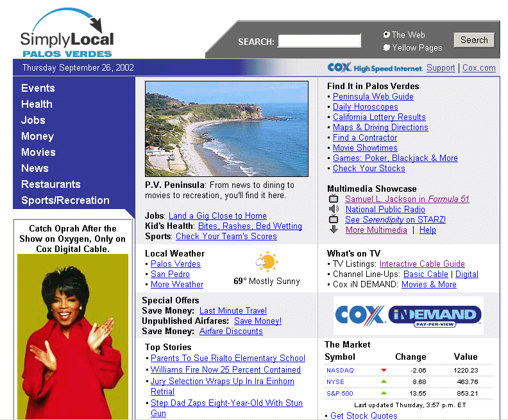Click the Cox iN DEMAND pay-per-view banner
508x420 pixels.
[408, 315]
